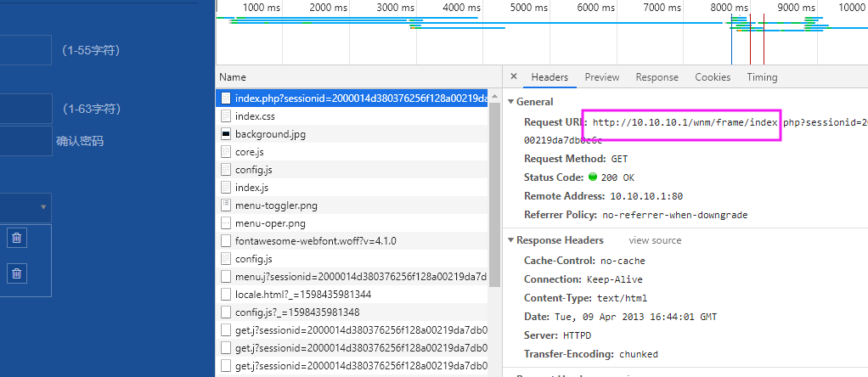Click the 1-55 character input field
The image size is (868, 377).
[25, 50]
